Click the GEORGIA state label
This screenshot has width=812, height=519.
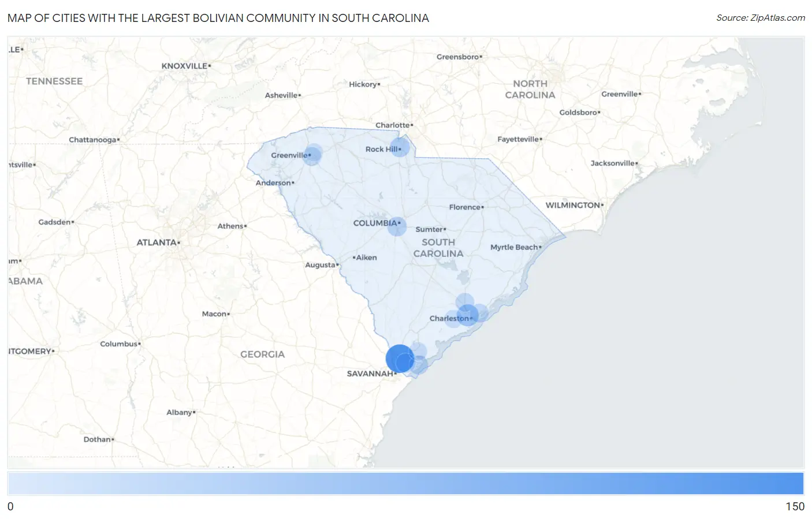coord(262,354)
